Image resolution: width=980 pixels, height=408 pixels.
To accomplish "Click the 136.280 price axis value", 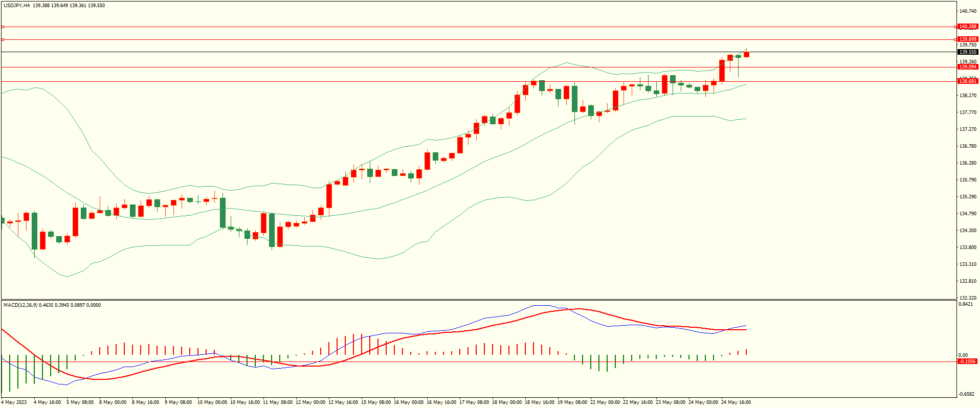I will click(968, 163).
